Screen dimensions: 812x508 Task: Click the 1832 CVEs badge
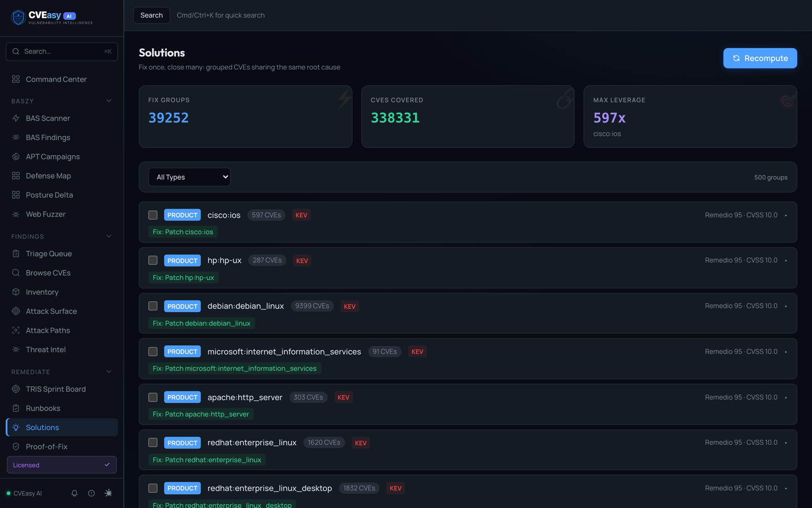click(359, 488)
